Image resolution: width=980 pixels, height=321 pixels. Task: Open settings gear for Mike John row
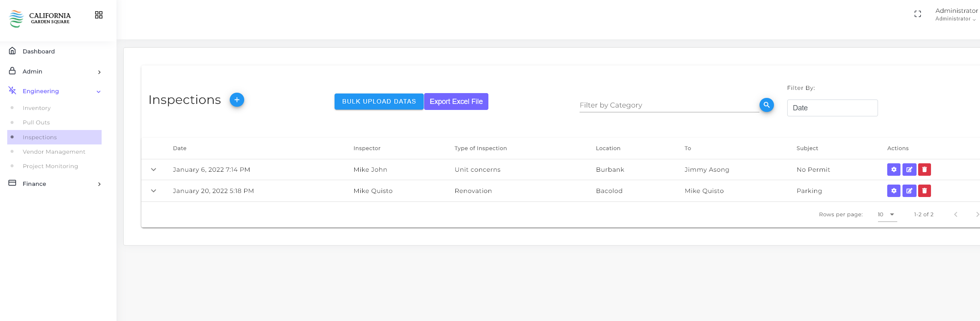pos(894,170)
